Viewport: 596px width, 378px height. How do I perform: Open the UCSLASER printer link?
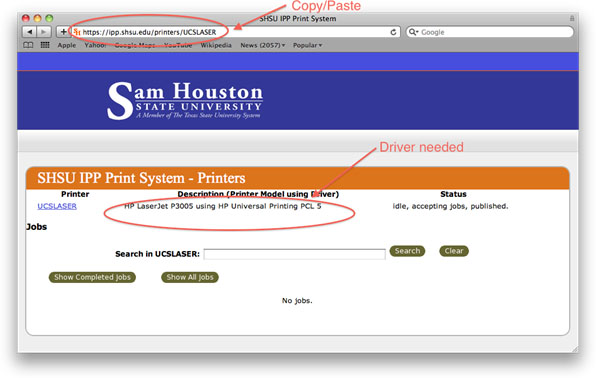(57, 206)
